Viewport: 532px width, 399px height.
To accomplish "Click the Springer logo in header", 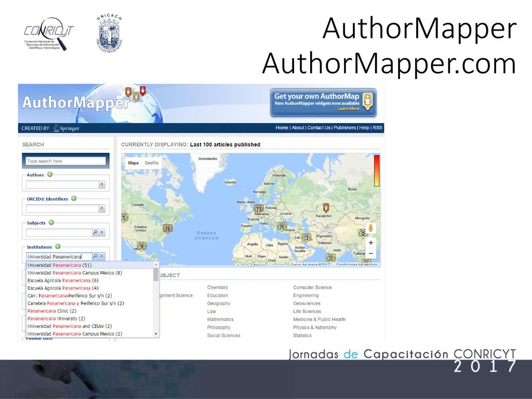I will [66, 128].
